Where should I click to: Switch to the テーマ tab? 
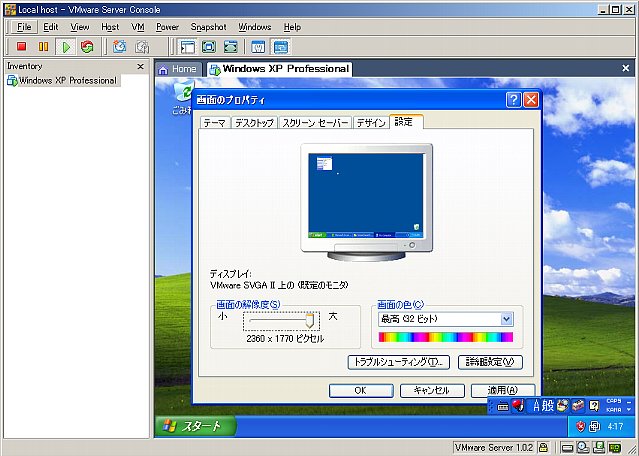coord(215,123)
